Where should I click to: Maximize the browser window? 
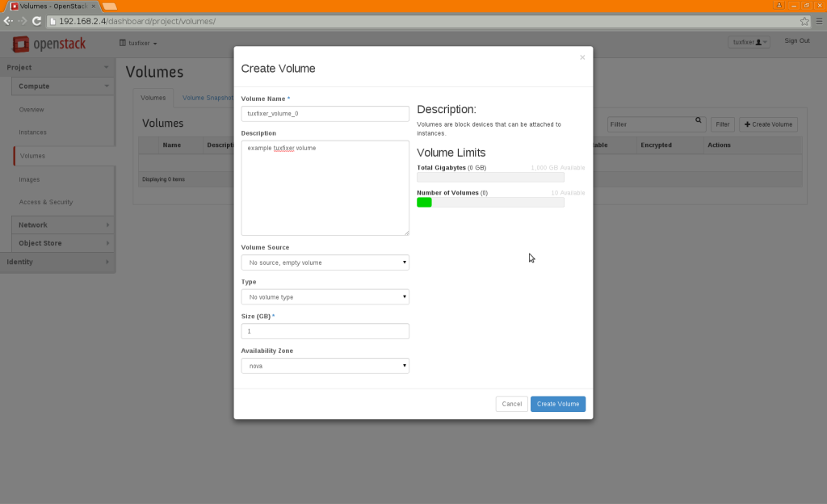[807, 6]
